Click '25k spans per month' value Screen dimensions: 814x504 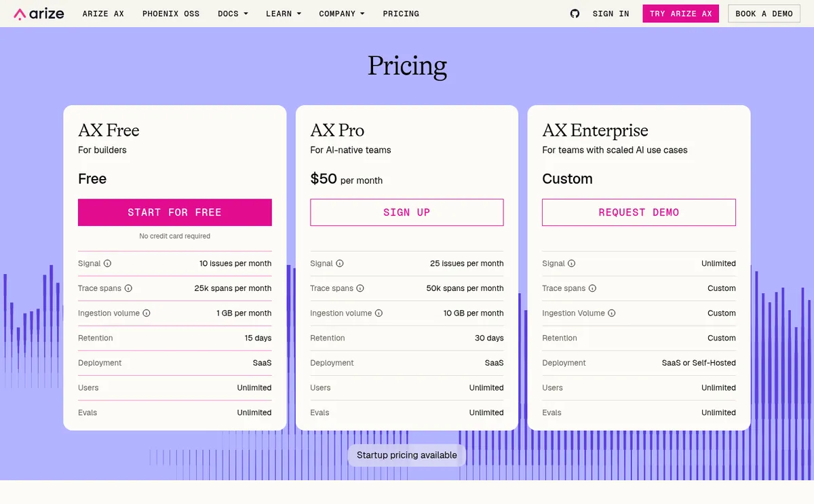click(233, 288)
